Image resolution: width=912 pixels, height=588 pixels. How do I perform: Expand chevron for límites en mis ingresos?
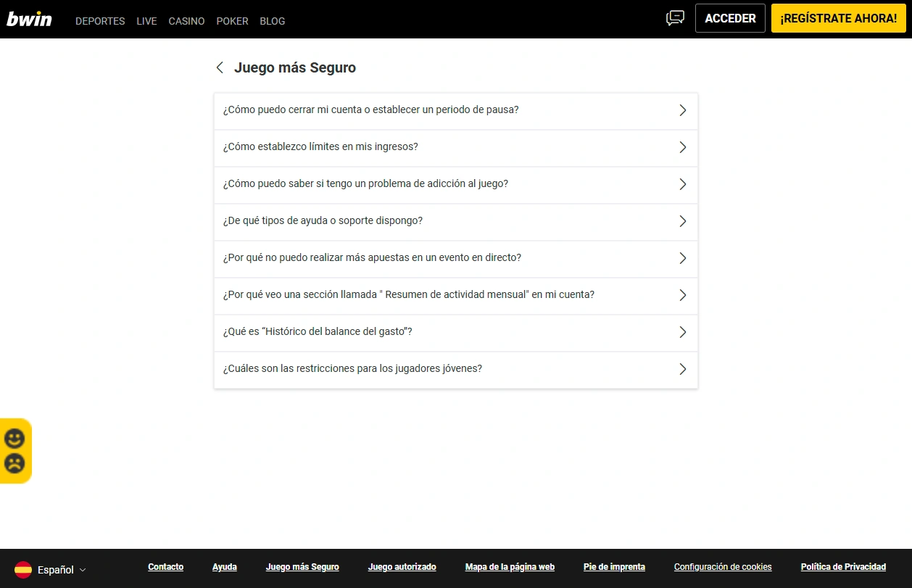click(x=682, y=147)
